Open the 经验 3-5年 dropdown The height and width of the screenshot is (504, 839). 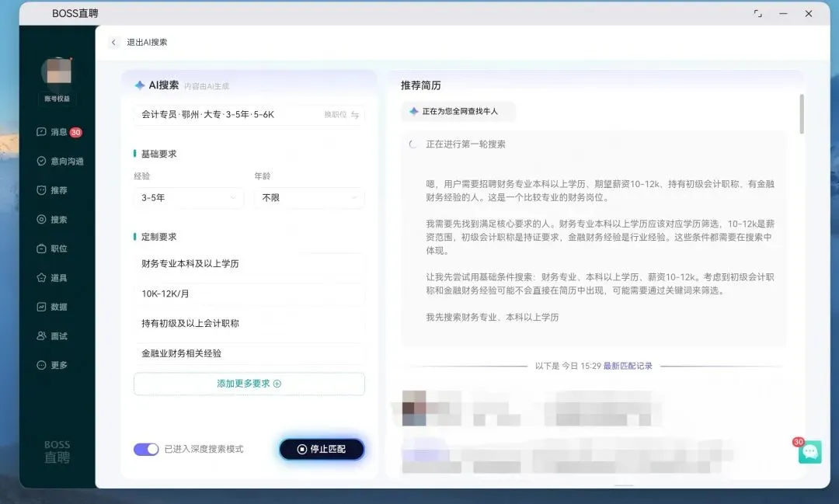pos(189,198)
